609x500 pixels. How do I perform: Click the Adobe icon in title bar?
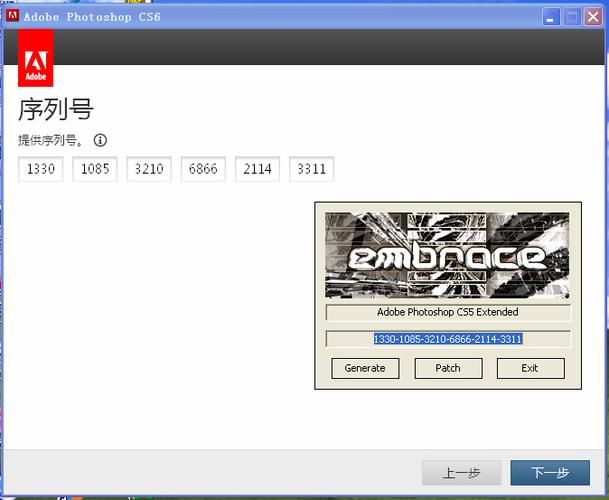[x=12, y=16]
